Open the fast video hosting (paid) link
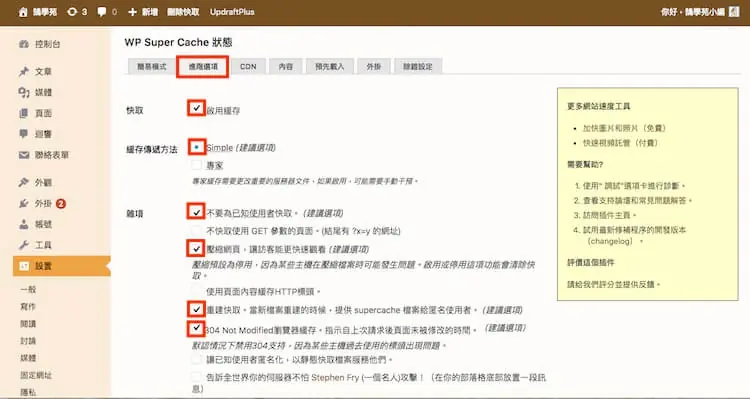This screenshot has width=750, height=399. [x=620, y=143]
